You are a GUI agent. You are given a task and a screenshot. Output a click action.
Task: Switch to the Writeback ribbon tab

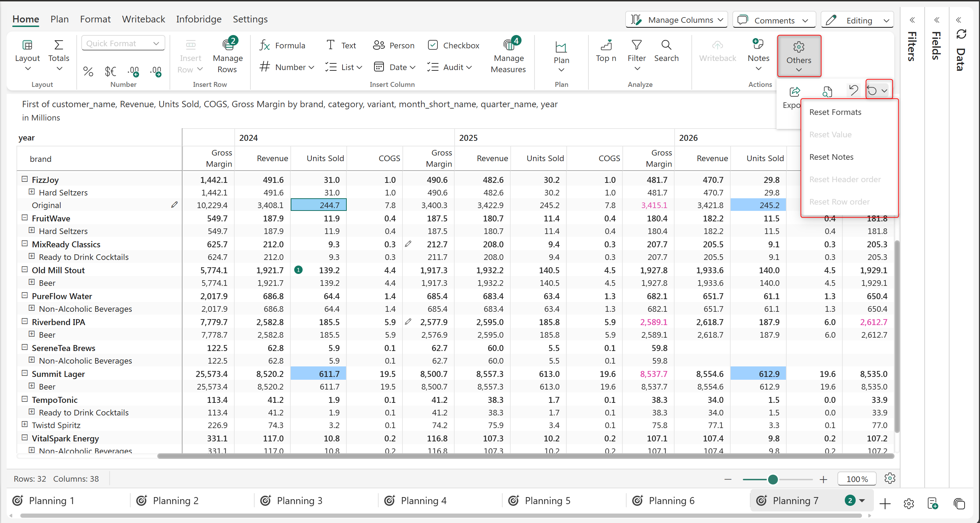click(143, 19)
